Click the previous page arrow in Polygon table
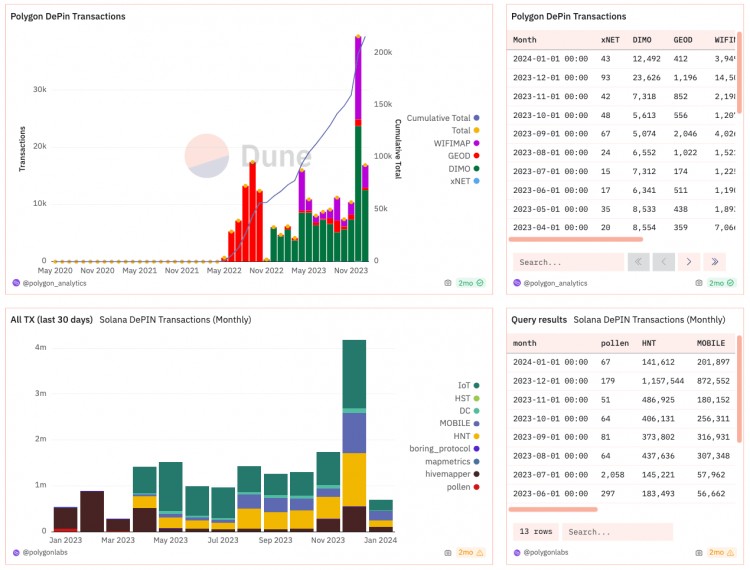 tap(663, 262)
